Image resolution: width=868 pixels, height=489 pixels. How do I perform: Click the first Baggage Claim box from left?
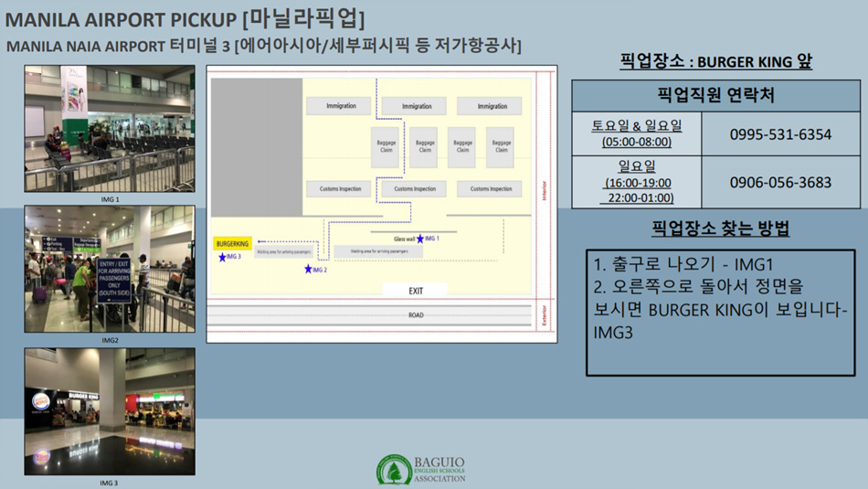[x=386, y=147]
